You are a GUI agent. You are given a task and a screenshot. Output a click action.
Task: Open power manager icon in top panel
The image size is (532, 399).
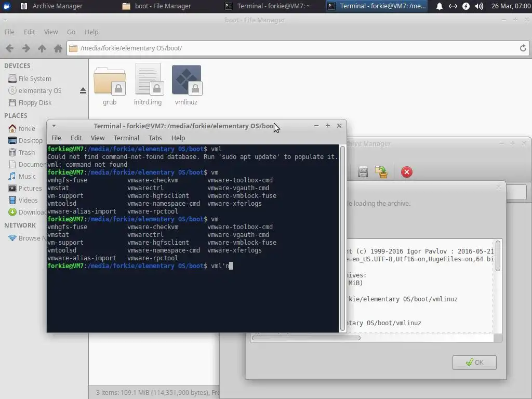(466, 6)
